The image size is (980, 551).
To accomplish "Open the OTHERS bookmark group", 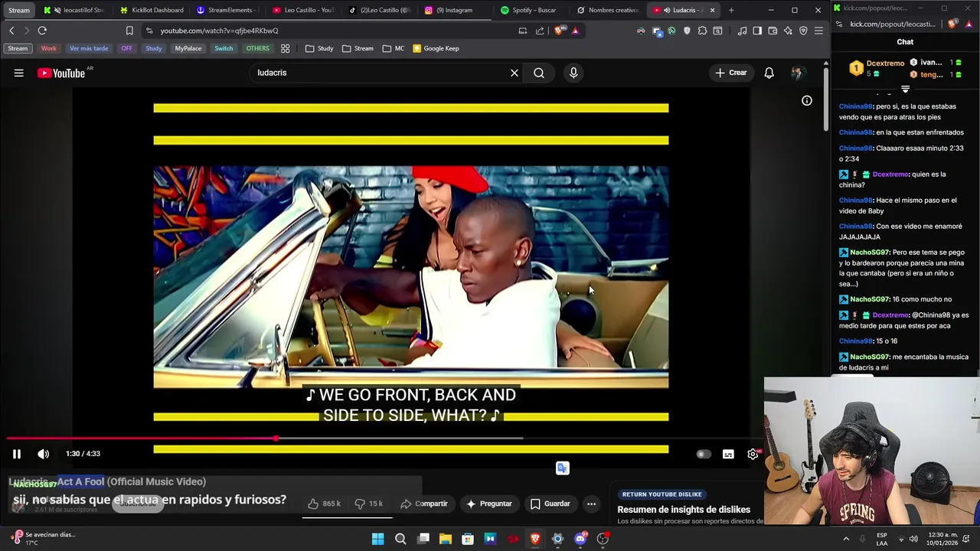I will (257, 48).
